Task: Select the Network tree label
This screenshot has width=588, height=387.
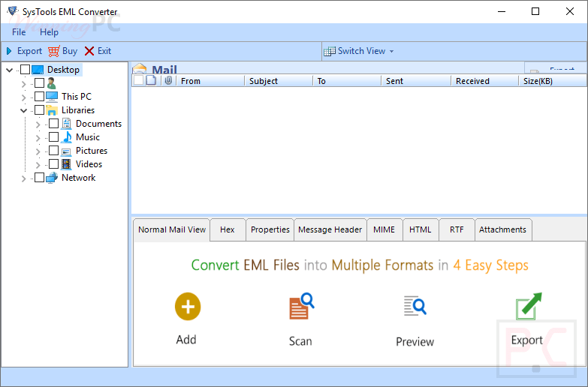Action: (78, 178)
